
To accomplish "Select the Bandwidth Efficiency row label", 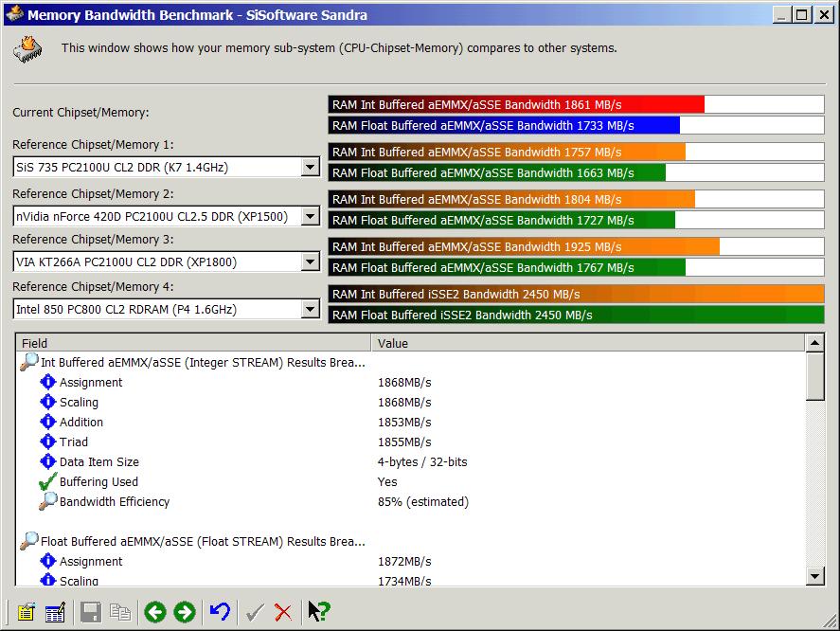I will coord(115,501).
